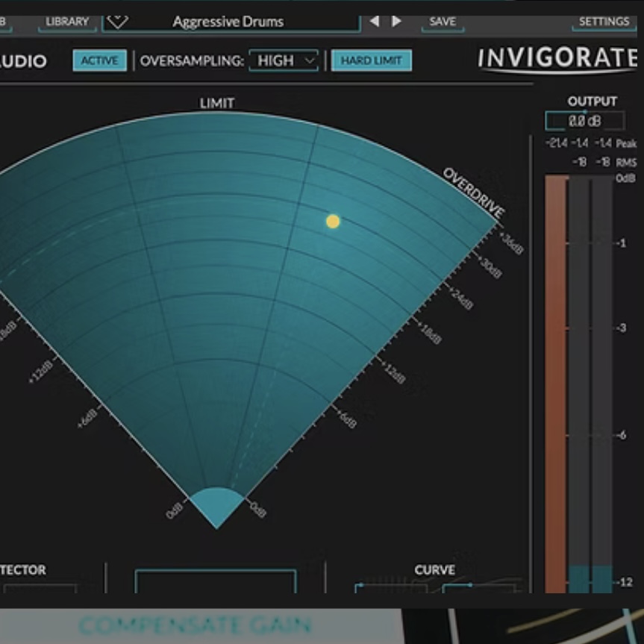644x644 pixels.
Task: Click the OVERDRIVE label on the fan edge
Action: 473,193
